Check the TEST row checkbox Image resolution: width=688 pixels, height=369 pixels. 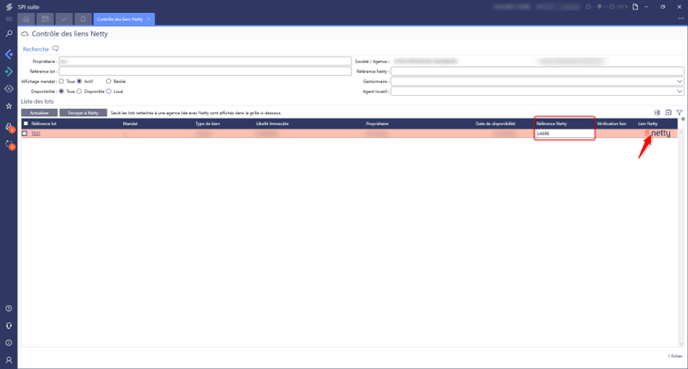25,133
